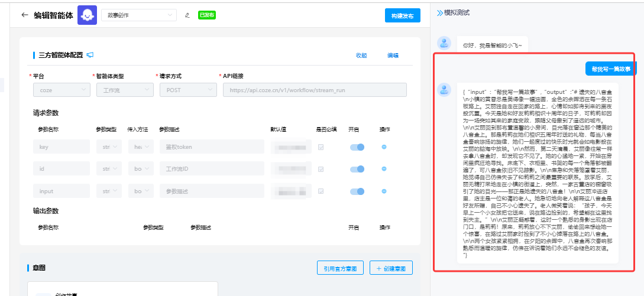Toggle the 开启 switch for key parameter
This screenshot has width=644, height=296.
(357, 147)
